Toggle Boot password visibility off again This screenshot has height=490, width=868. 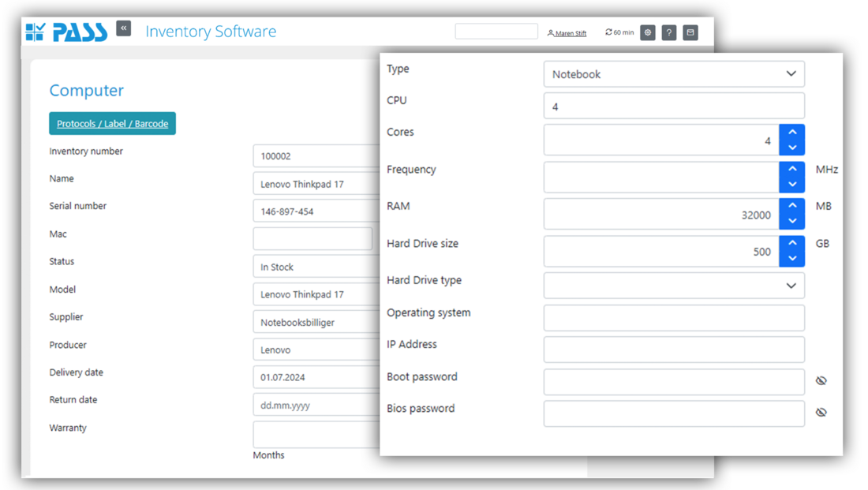(821, 380)
